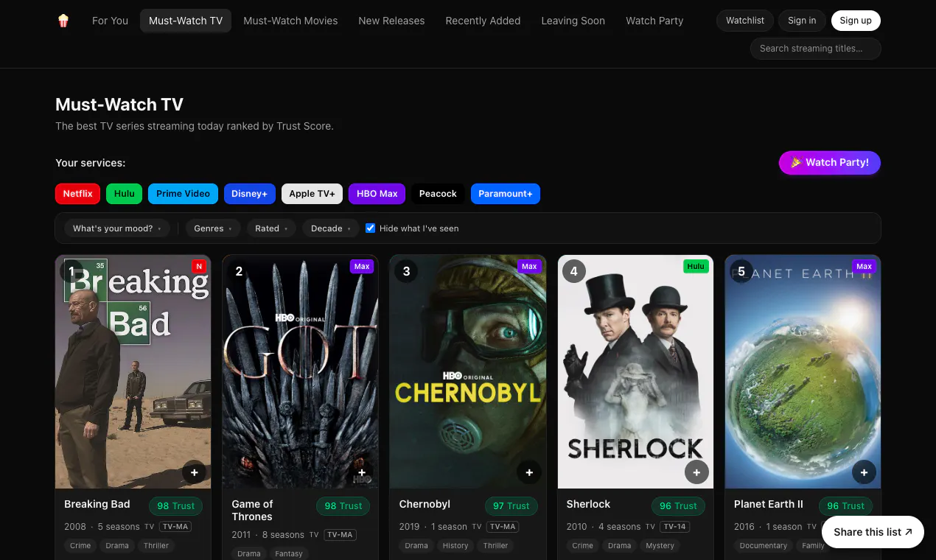Viewport: 936px width, 560px height.
Task: Click the Hulu badge on Sherlock poster
Action: tap(695, 266)
